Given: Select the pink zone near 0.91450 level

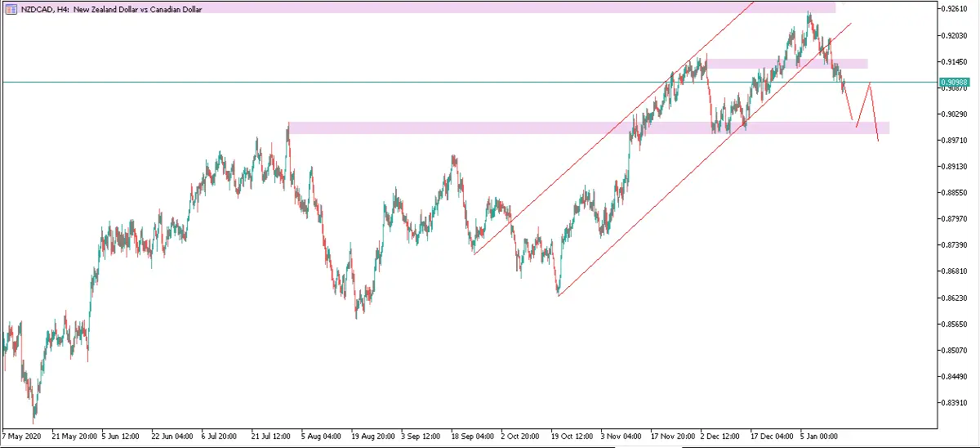Looking at the screenshot, I should coord(787,63).
